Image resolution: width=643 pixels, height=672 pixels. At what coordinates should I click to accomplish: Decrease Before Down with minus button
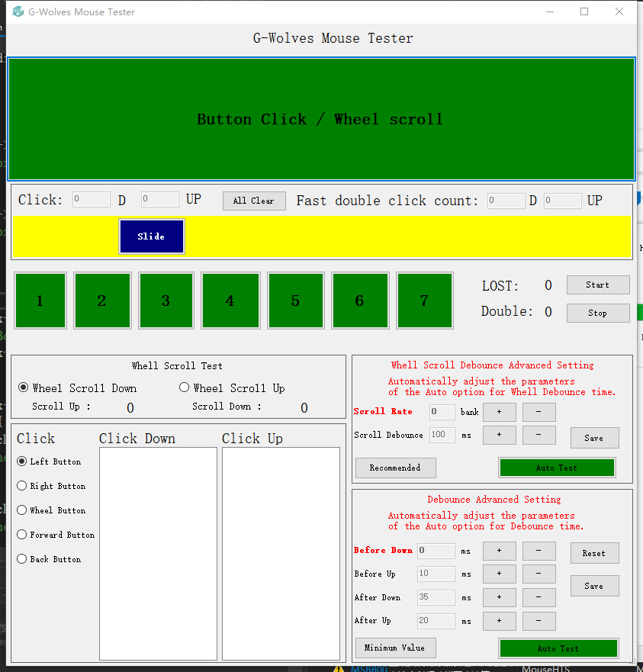pyautogui.click(x=539, y=551)
